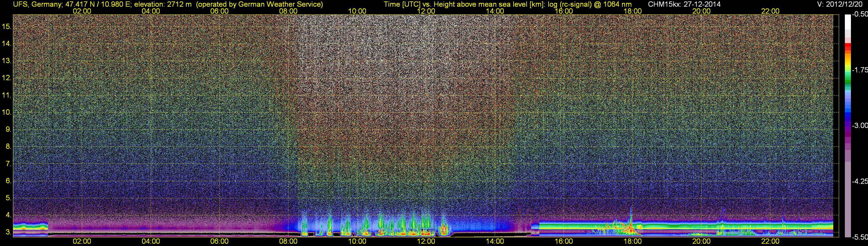Click the height axis '3.' km label
868x246 pixels.
[x=8, y=232]
